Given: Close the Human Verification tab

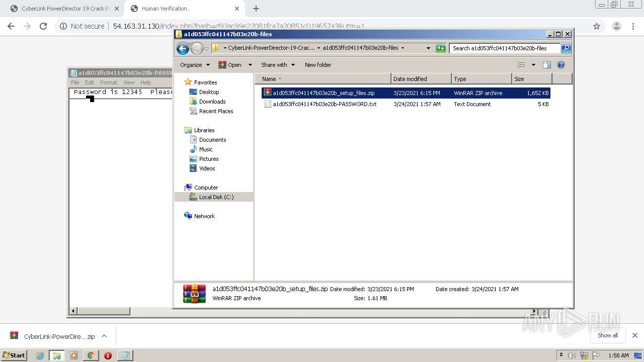Looking at the screenshot, I should click(x=236, y=9).
